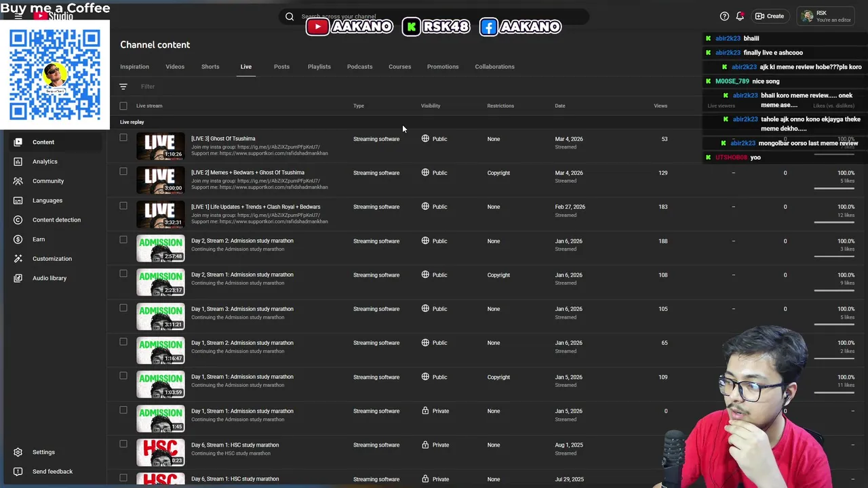
Task: Click the 'Live replay' section label
Action: [132, 122]
